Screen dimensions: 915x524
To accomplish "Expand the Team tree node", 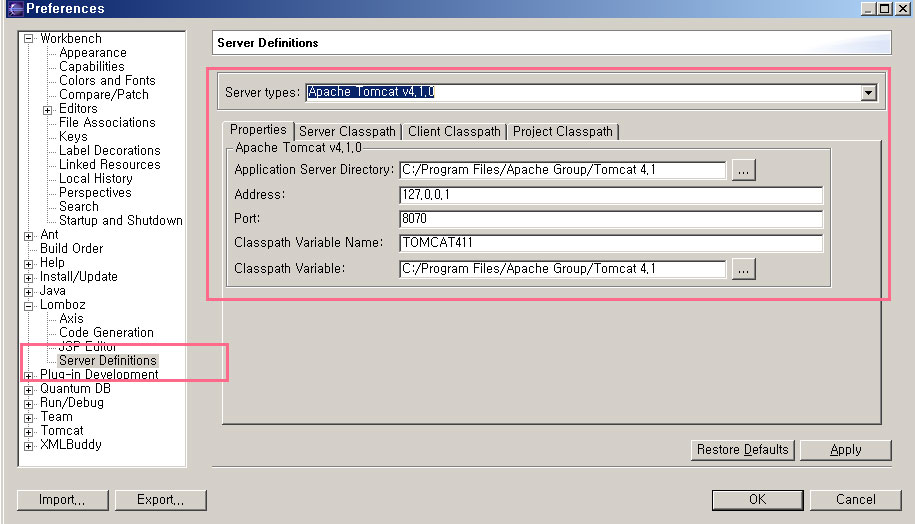I will (x=28, y=418).
